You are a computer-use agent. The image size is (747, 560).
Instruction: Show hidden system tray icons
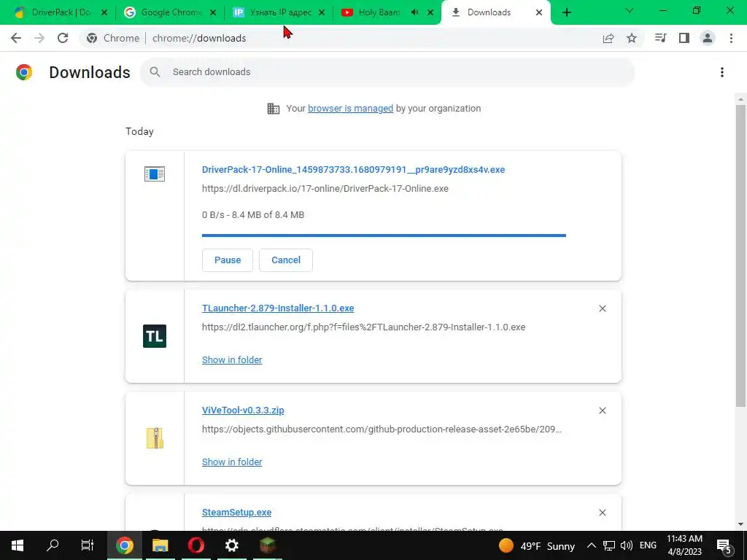pyautogui.click(x=591, y=545)
